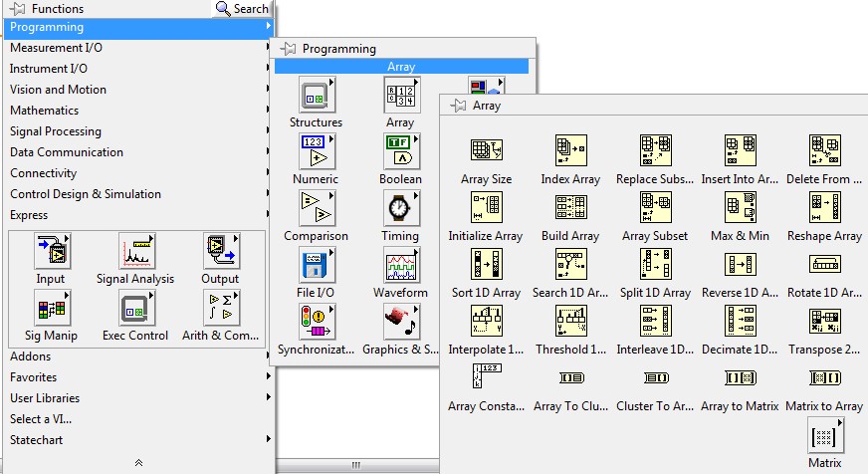Select the Delete From Array function

825,150
